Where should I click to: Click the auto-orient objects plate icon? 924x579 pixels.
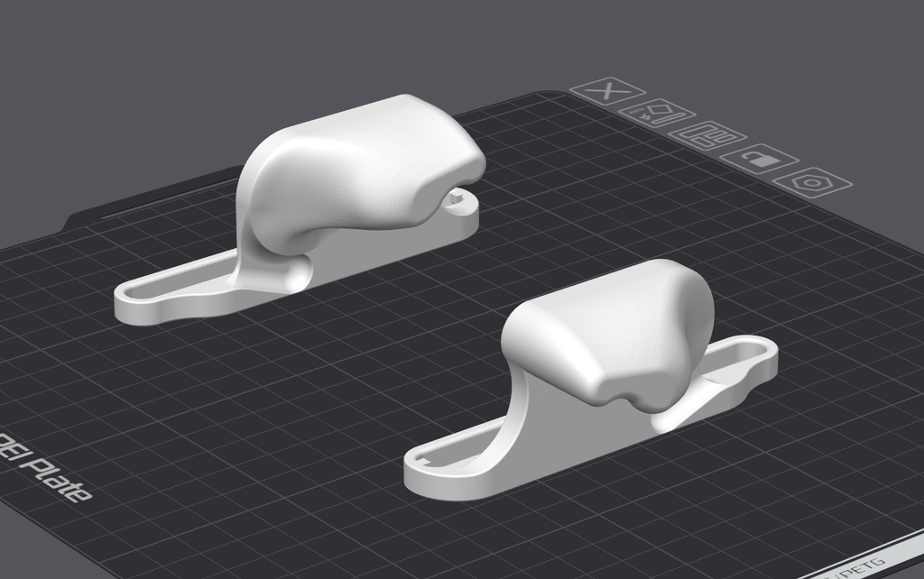656,113
